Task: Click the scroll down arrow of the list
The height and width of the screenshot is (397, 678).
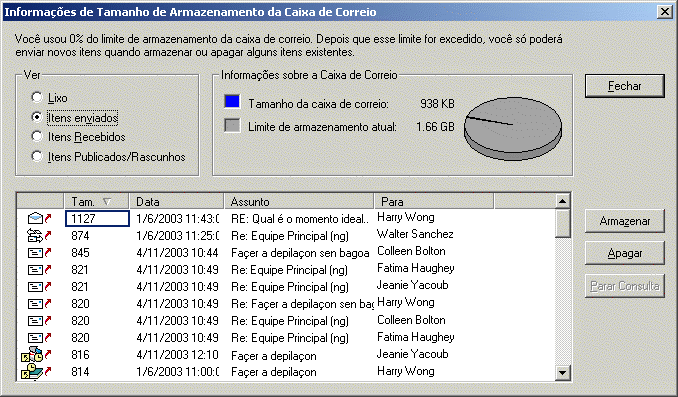Action: pyautogui.click(x=562, y=372)
